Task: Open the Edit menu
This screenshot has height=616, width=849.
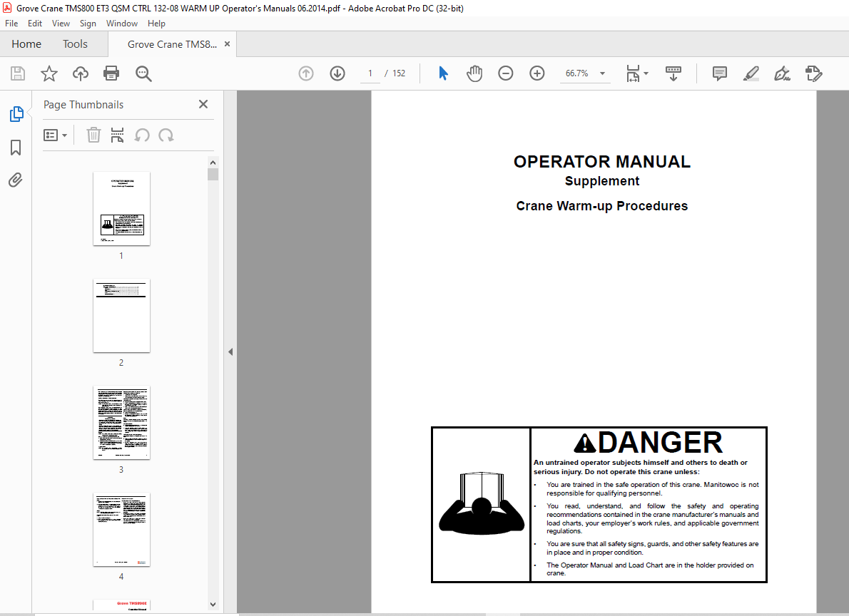Action: (35, 24)
